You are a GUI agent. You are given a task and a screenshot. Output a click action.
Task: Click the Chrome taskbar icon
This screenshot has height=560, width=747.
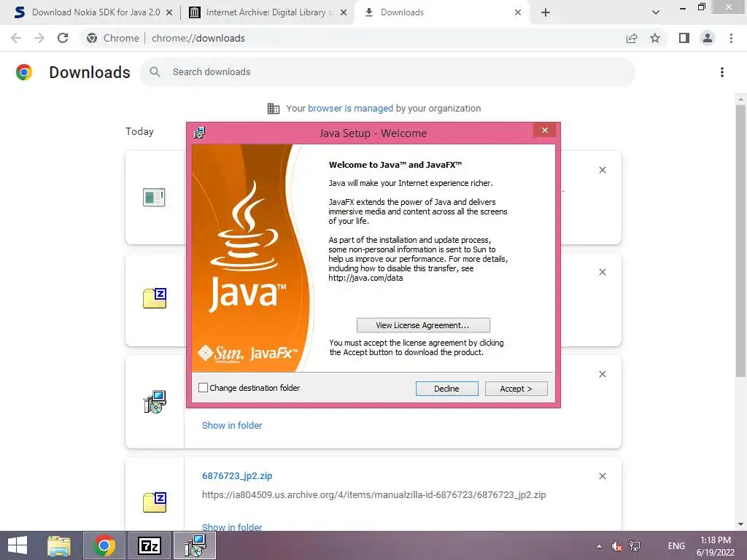[x=104, y=545]
